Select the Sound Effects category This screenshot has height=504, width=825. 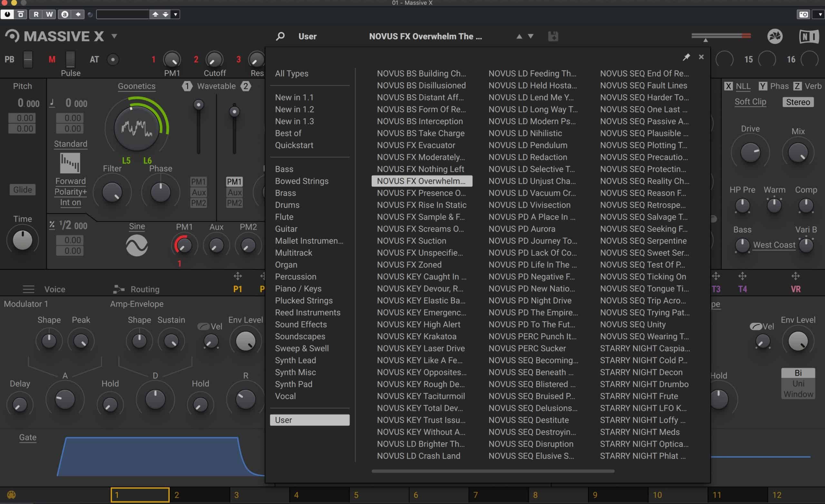pyautogui.click(x=301, y=325)
